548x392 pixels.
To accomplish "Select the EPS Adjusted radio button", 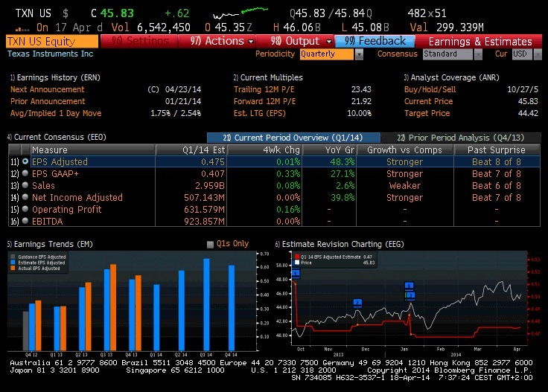I will pos(25,161).
